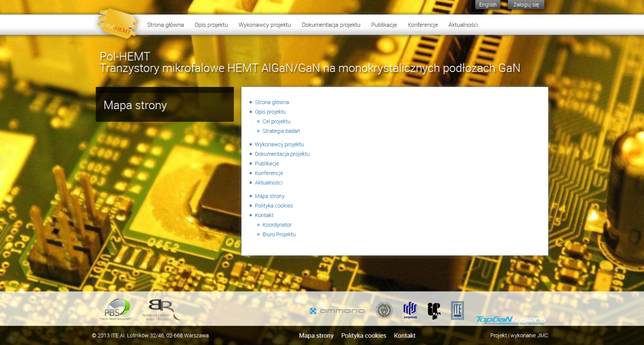The height and width of the screenshot is (345, 644).
Task: Go to Wykonawcy projektu in top menu
Action: (265, 25)
